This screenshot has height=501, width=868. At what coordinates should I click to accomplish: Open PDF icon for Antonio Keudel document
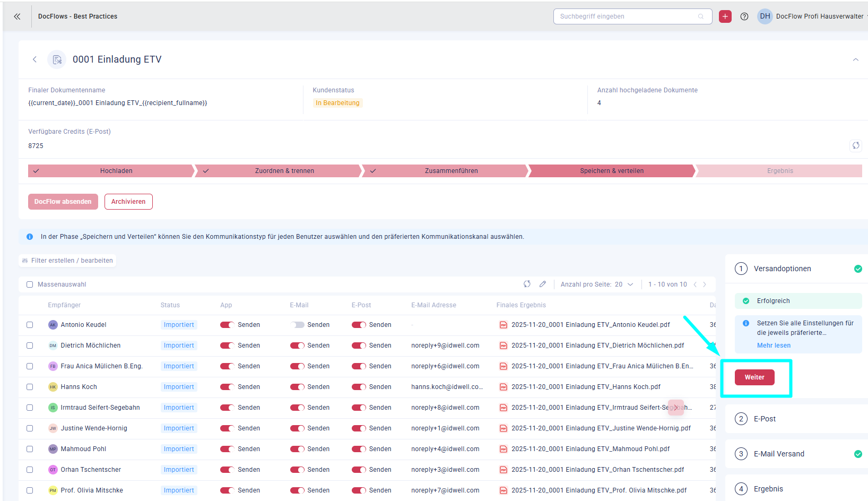pyautogui.click(x=503, y=325)
